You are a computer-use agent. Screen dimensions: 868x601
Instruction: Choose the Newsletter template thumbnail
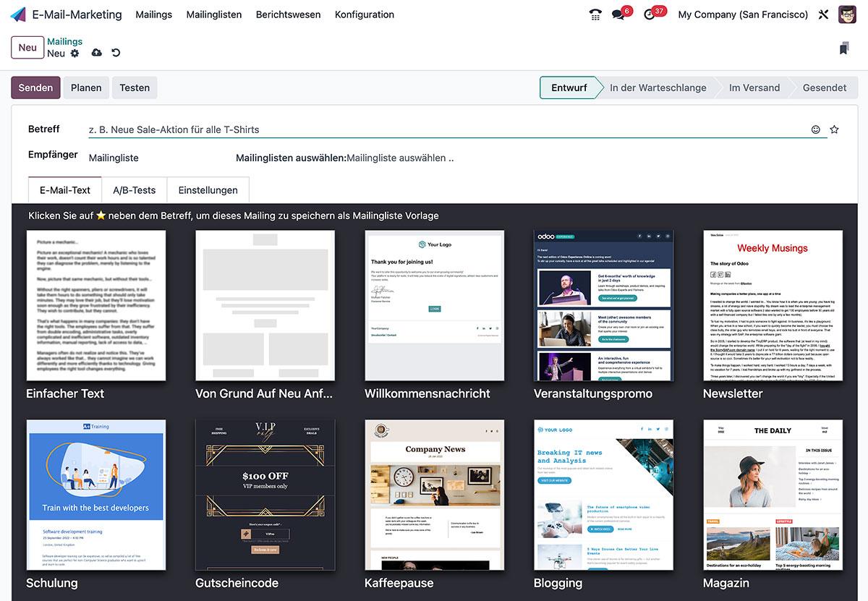click(x=773, y=305)
